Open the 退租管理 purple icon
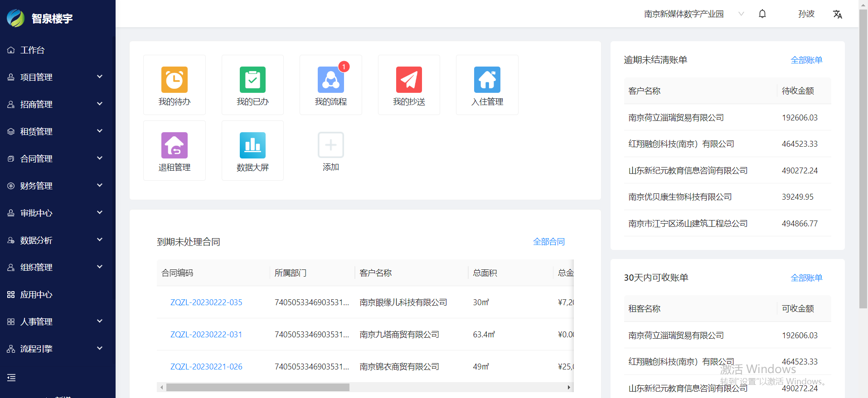 [x=175, y=145]
